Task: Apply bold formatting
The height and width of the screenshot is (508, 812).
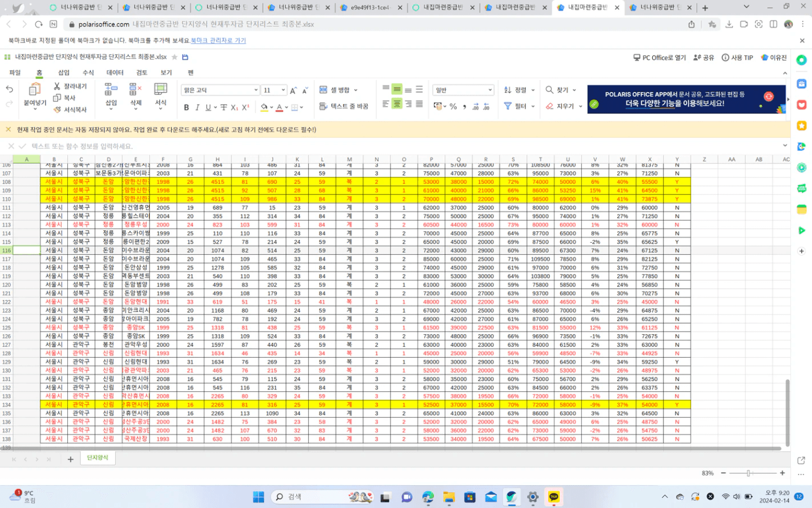Action: [186, 108]
